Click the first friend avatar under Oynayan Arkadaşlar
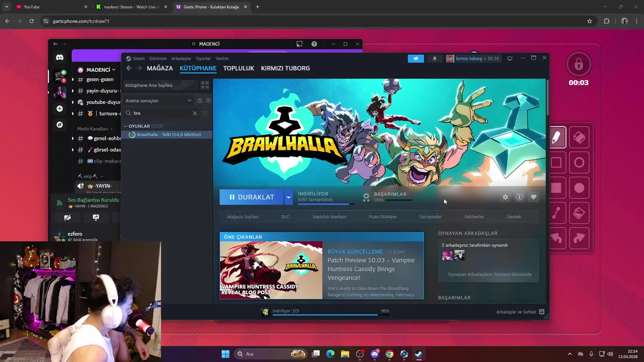This screenshot has width=644, height=362. click(x=447, y=255)
